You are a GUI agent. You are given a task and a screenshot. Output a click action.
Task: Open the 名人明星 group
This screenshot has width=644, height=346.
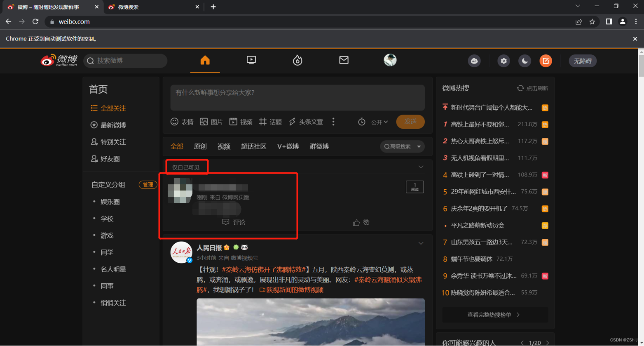(x=113, y=269)
